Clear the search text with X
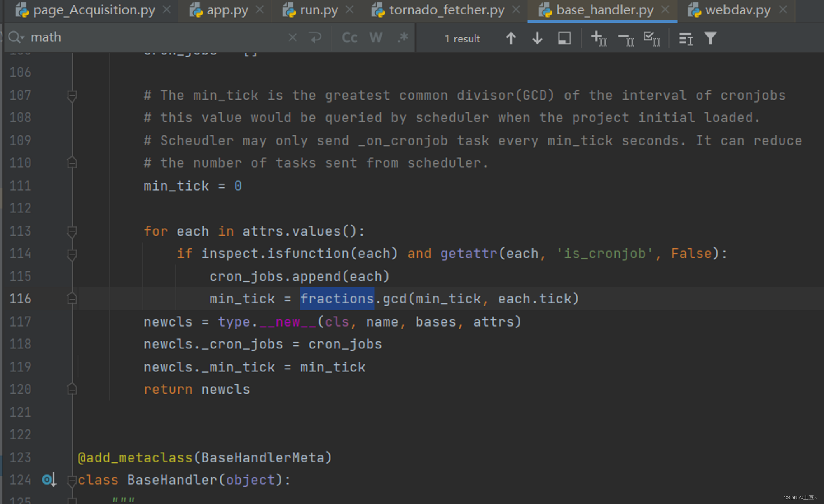Viewport: 824px width, 504px height. [x=293, y=37]
